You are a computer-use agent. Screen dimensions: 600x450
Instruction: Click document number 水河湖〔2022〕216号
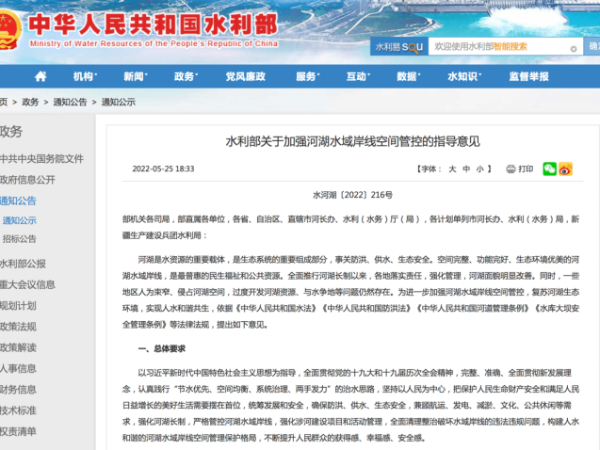pos(352,195)
